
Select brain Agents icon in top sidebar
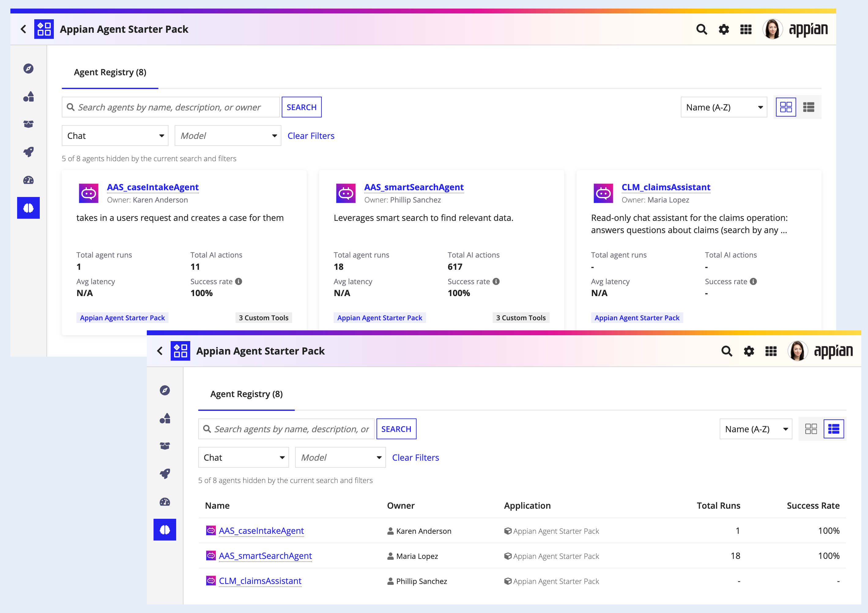[28, 208]
